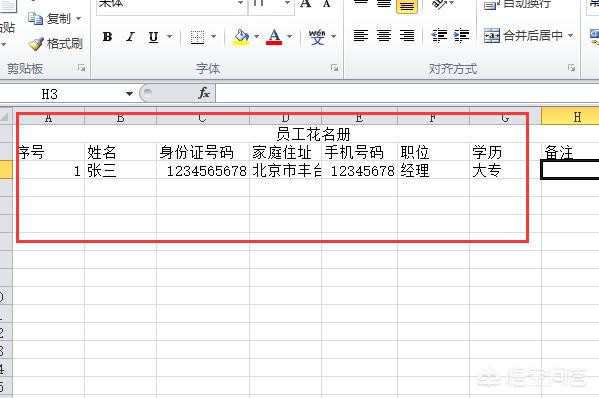The height and width of the screenshot is (398, 599).
Task: Click Merge and Center (合并后居中) button
Action: [528, 36]
